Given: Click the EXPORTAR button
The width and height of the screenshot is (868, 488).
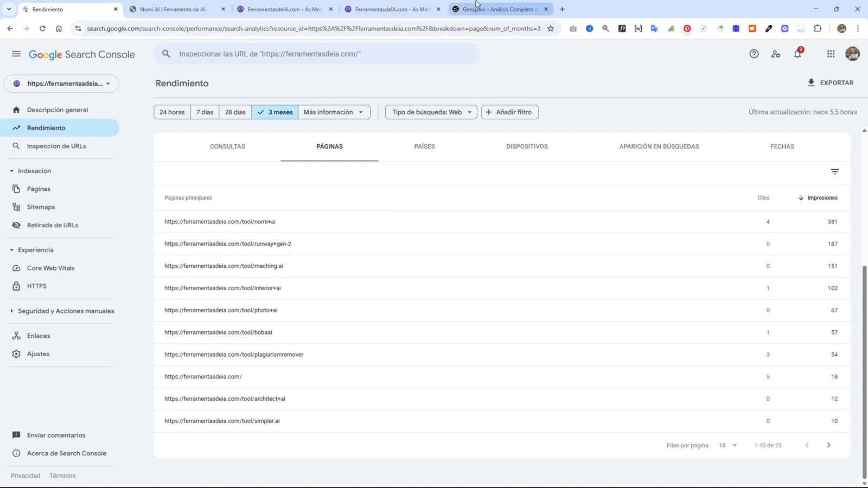Looking at the screenshot, I should pos(831,82).
